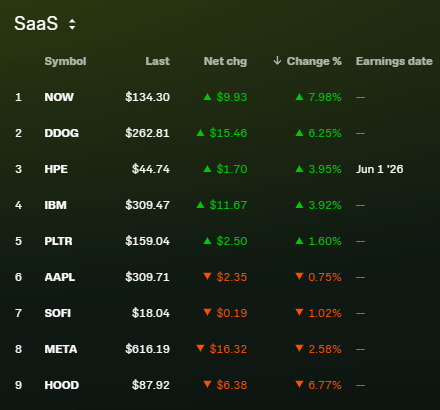Image resolution: width=440 pixels, height=410 pixels.
Task: Click the $262.81 last price
Action: click(147, 133)
